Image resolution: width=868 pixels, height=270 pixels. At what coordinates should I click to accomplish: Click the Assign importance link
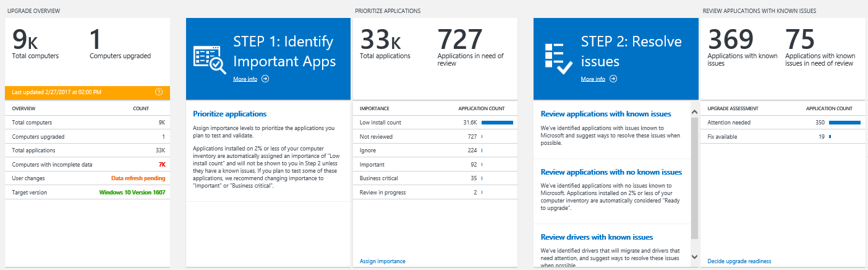(x=383, y=261)
